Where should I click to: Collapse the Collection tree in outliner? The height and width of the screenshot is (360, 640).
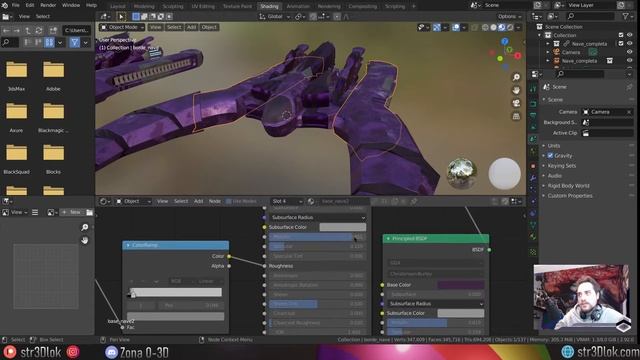pos(540,35)
